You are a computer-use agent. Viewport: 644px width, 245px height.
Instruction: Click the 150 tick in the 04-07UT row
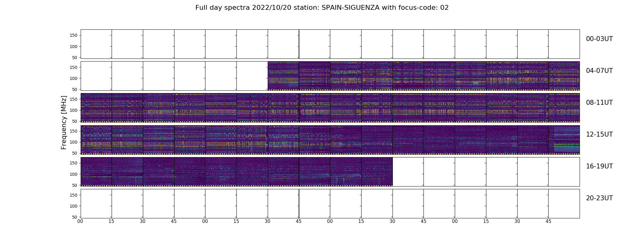tap(74, 67)
